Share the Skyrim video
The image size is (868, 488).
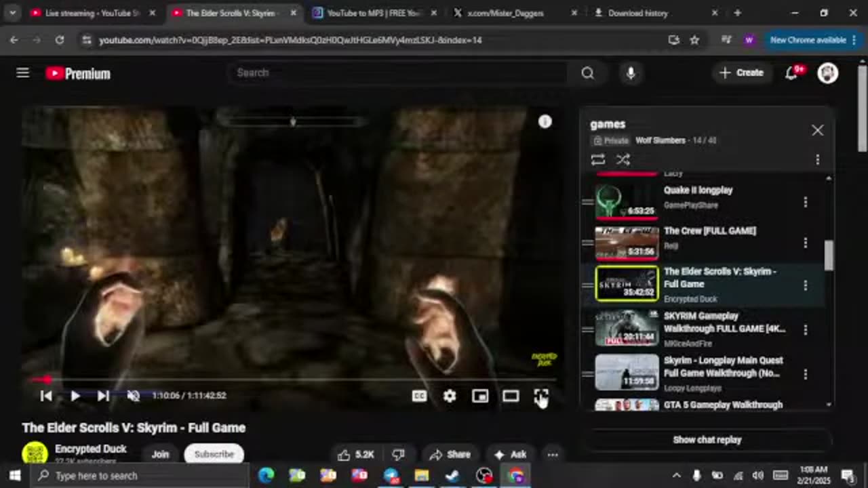pos(450,454)
